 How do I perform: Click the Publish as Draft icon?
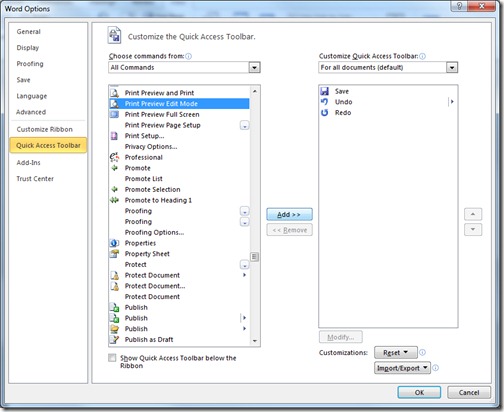coord(114,339)
